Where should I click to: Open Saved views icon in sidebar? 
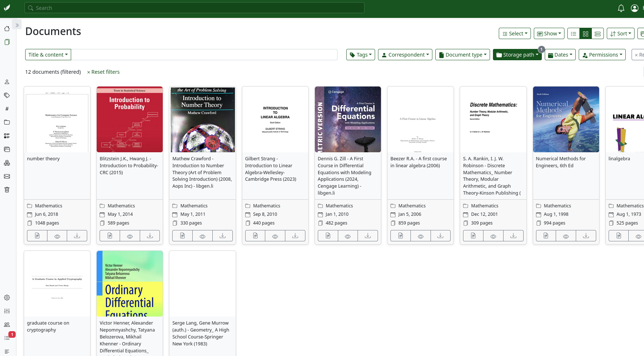[7, 149]
